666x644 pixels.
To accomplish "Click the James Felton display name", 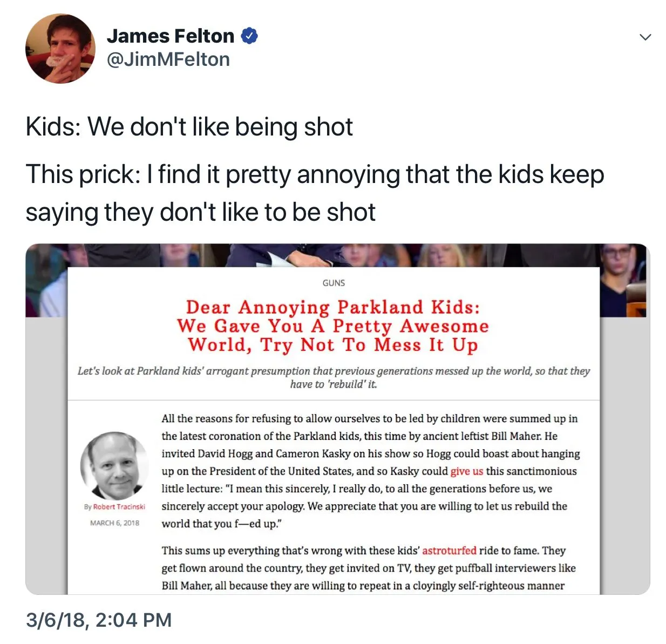I will click(x=171, y=36).
